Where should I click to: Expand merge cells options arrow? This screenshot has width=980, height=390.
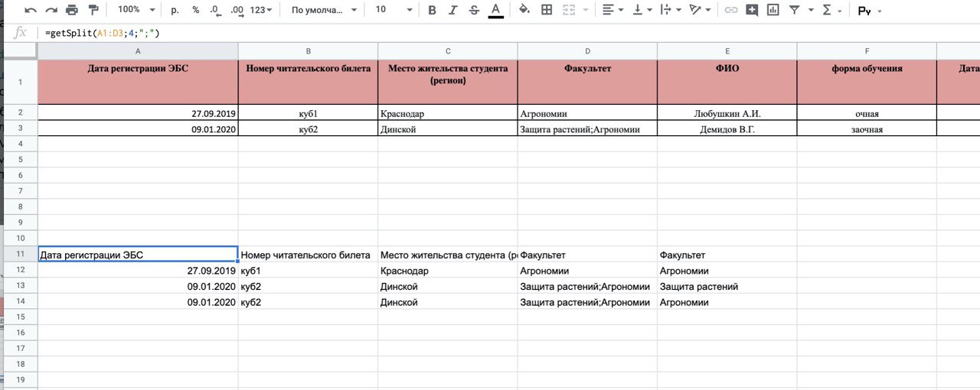click(586, 10)
